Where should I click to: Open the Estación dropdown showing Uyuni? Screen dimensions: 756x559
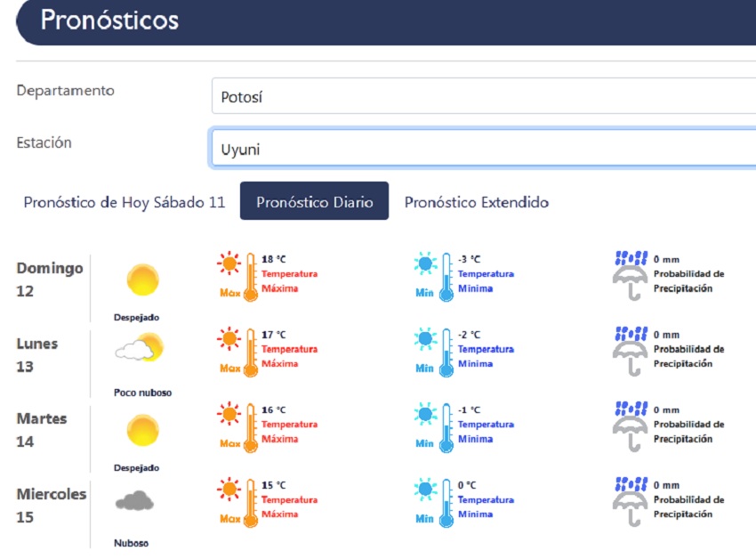[x=483, y=149]
